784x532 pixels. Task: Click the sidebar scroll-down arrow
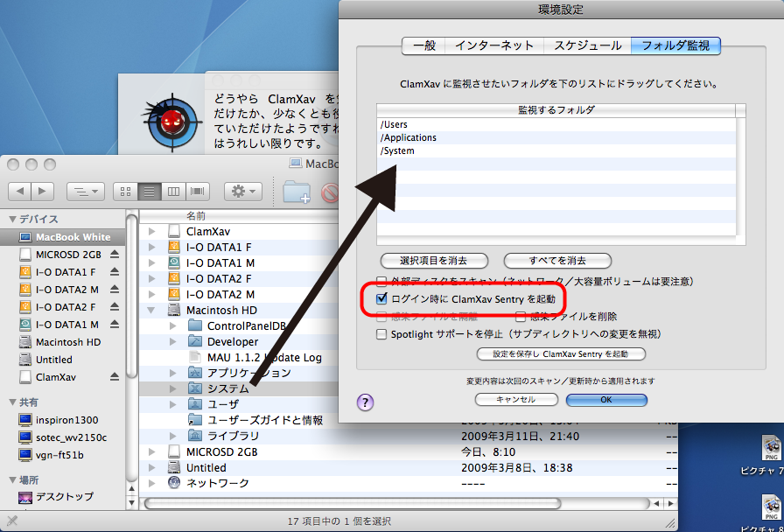coord(131,501)
